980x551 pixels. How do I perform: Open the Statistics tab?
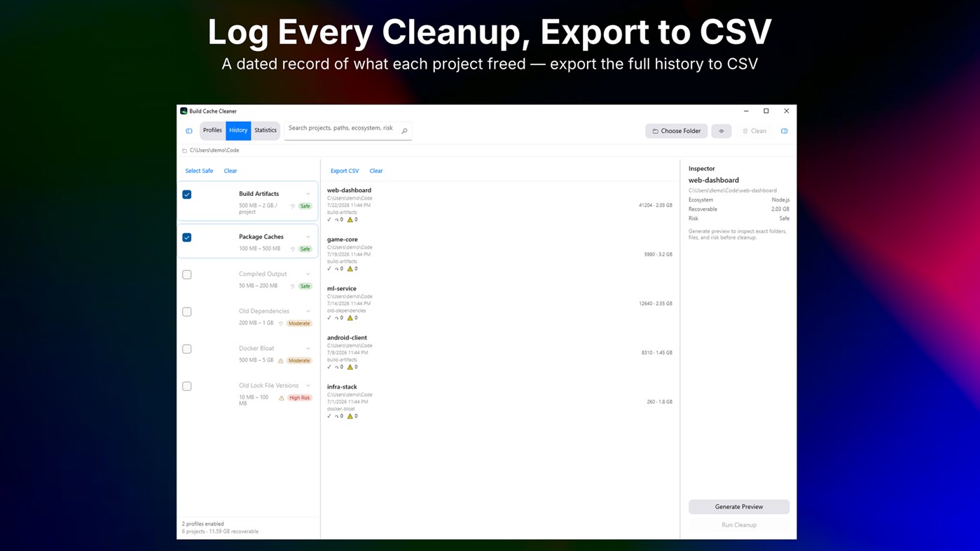[x=265, y=130]
